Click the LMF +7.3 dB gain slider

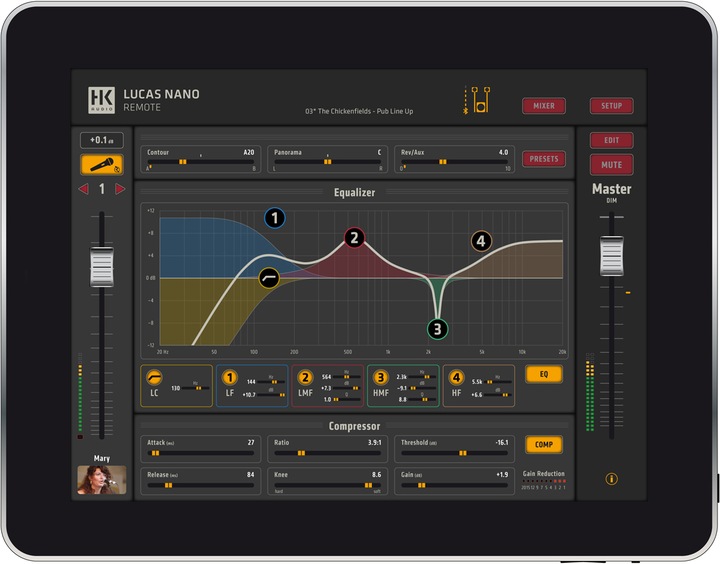(347, 388)
